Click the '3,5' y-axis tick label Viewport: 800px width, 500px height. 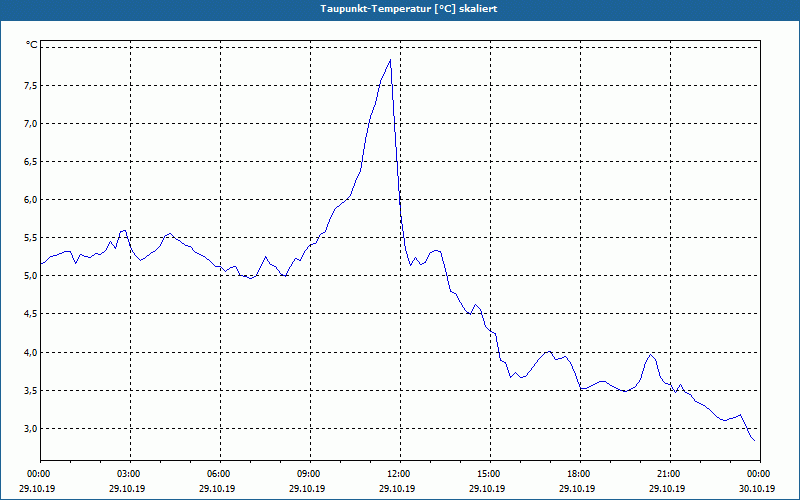pyautogui.click(x=31, y=391)
